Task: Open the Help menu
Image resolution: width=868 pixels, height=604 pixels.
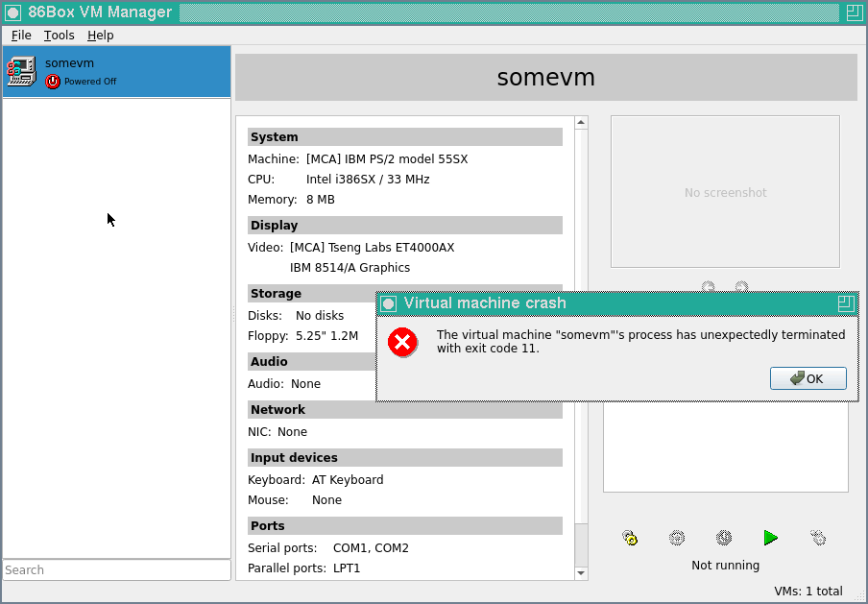Action: coord(100,35)
